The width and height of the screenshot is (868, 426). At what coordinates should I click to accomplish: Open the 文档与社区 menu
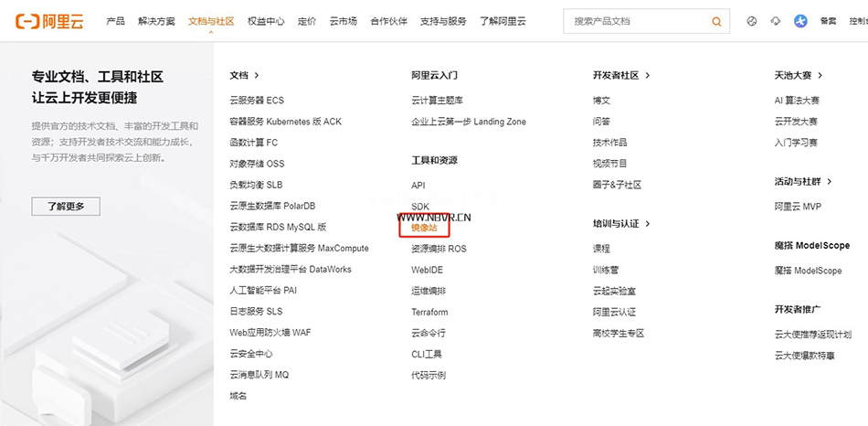point(210,21)
